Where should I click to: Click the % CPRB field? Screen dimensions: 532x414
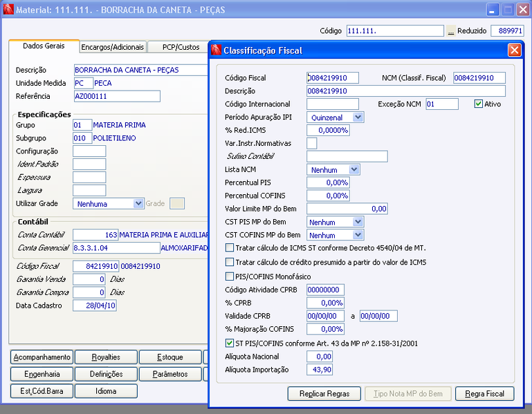(x=325, y=303)
